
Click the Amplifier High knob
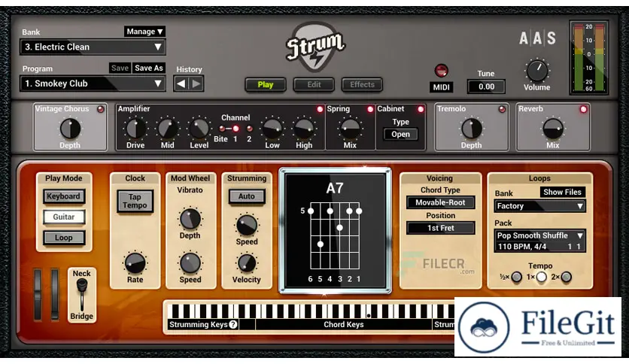click(x=304, y=129)
